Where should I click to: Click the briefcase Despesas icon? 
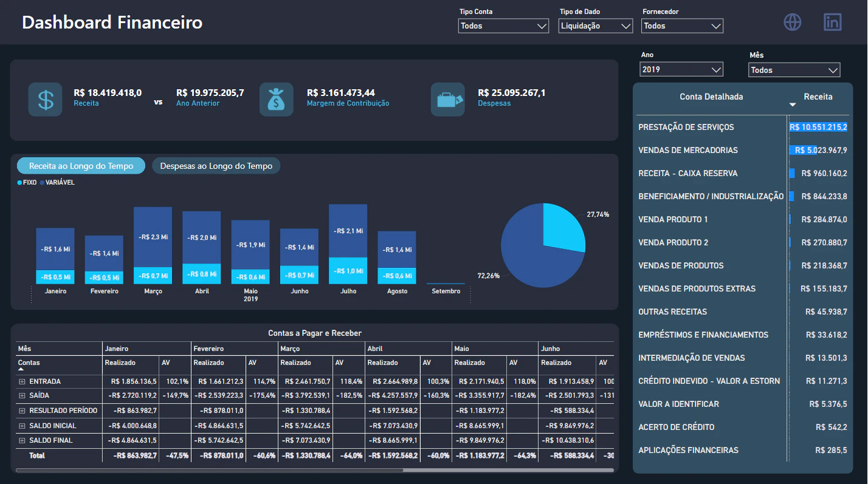(x=448, y=99)
